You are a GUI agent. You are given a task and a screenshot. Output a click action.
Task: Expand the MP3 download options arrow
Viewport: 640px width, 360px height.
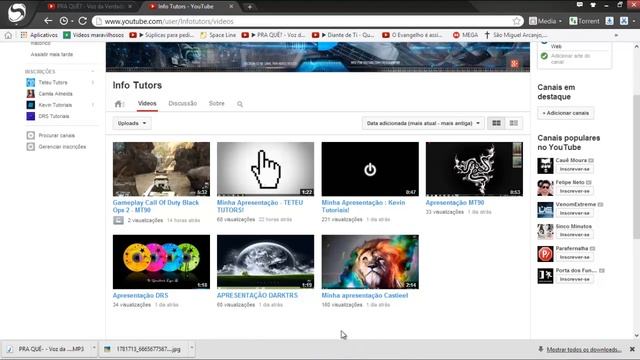click(94, 348)
